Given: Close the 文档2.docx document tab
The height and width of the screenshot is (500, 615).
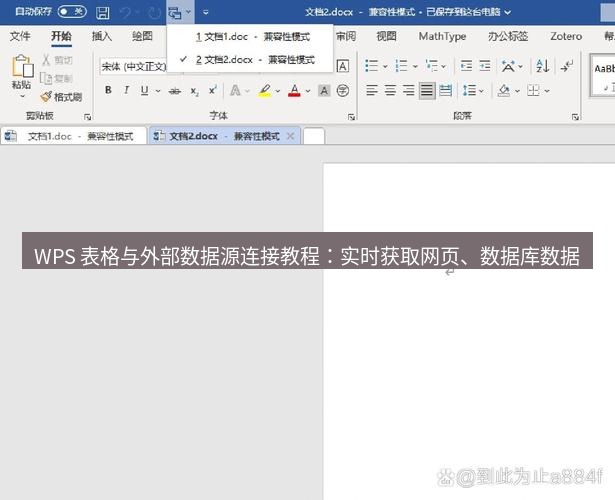Looking at the screenshot, I should click(290, 136).
